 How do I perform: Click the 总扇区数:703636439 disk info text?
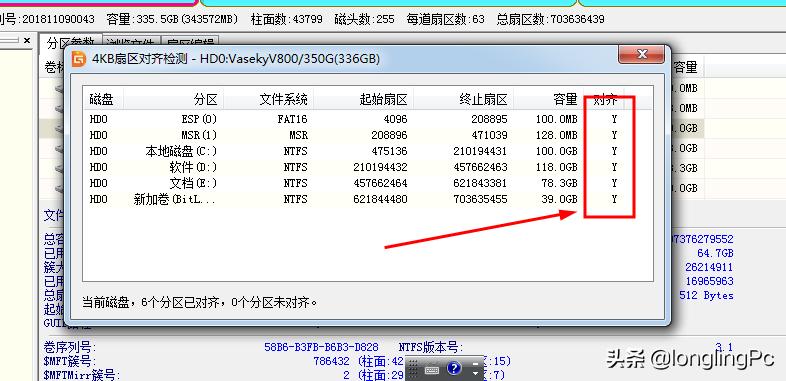pyautogui.click(x=550, y=20)
